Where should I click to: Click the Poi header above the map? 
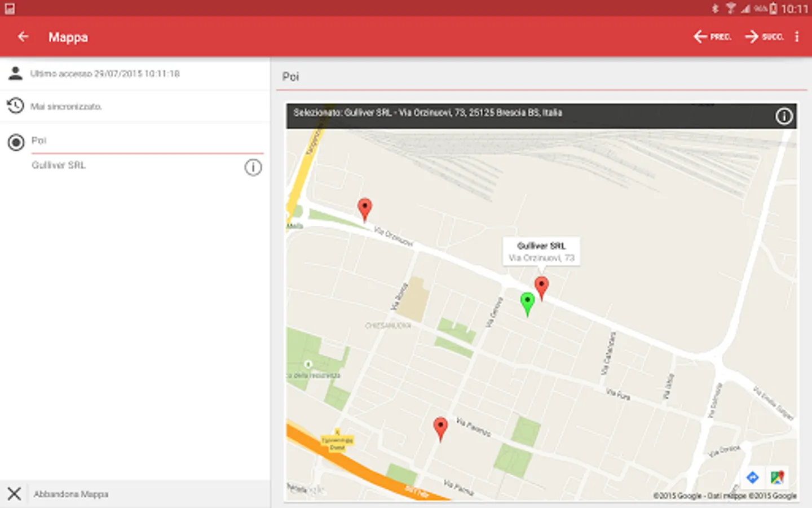(290, 77)
